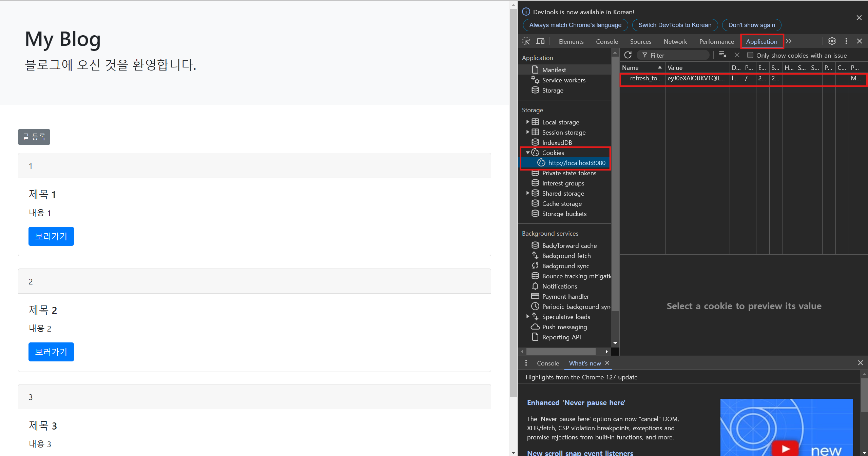Click the Enhanced 'Never pause here' link
Screen dimensions: 868x456
click(576, 403)
